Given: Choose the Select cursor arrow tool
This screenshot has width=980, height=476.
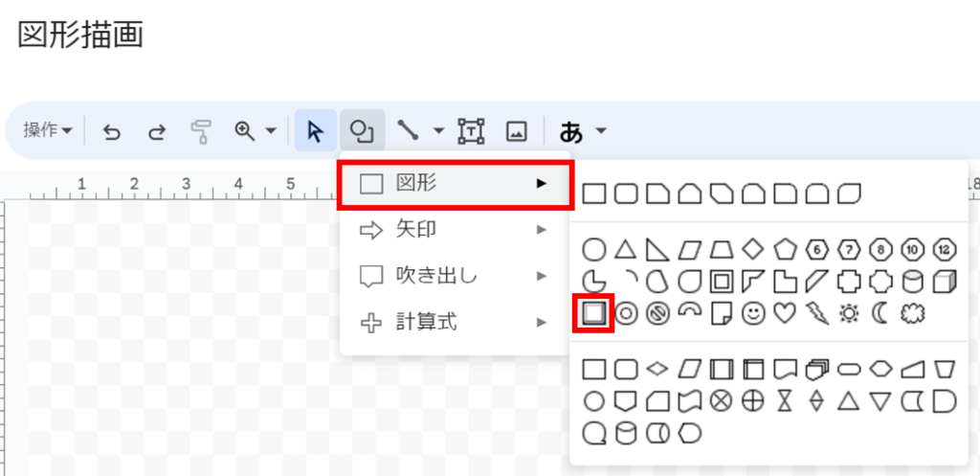Looking at the screenshot, I should click(315, 131).
